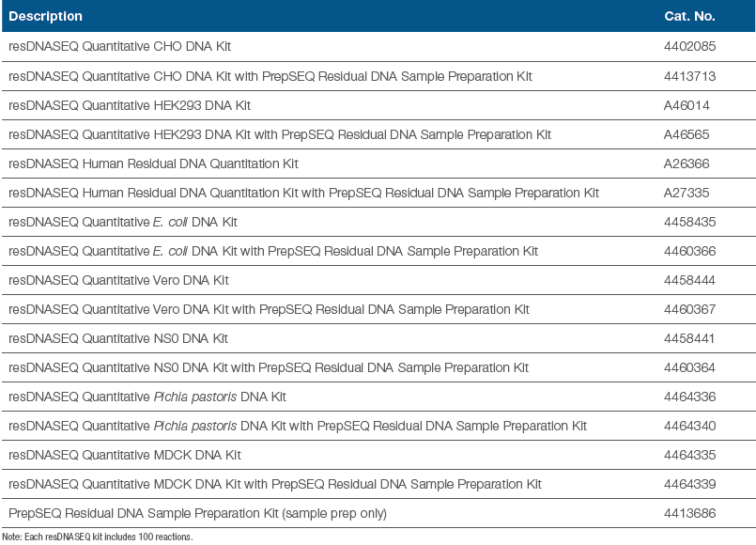This screenshot has width=756, height=545.
Task: Click catalog number 4413686
Action: (689, 513)
